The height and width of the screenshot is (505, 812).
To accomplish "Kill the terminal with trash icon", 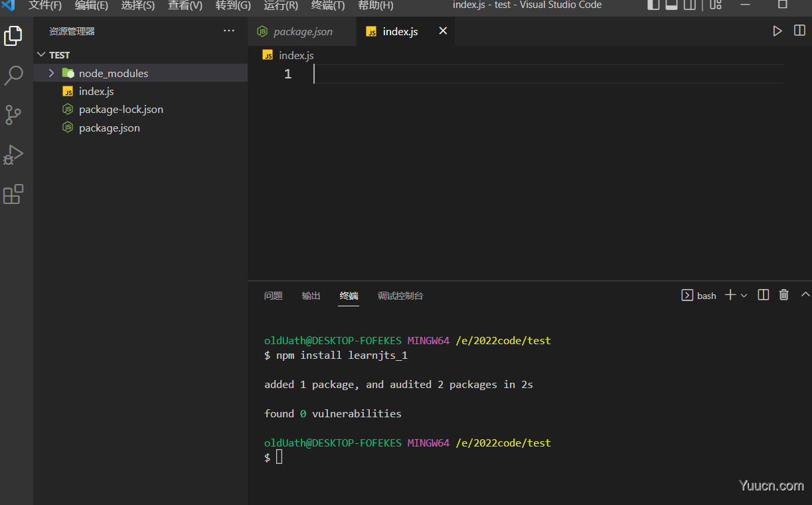I will point(784,295).
